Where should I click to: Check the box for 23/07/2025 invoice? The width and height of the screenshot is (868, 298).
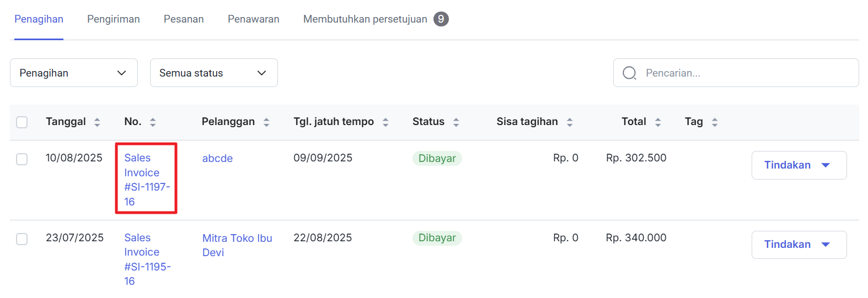22,239
